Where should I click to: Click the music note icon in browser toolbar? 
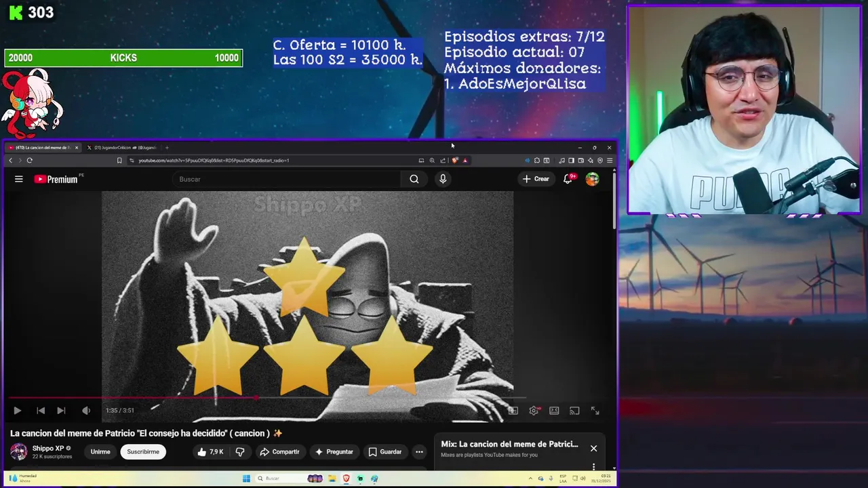coord(562,161)
